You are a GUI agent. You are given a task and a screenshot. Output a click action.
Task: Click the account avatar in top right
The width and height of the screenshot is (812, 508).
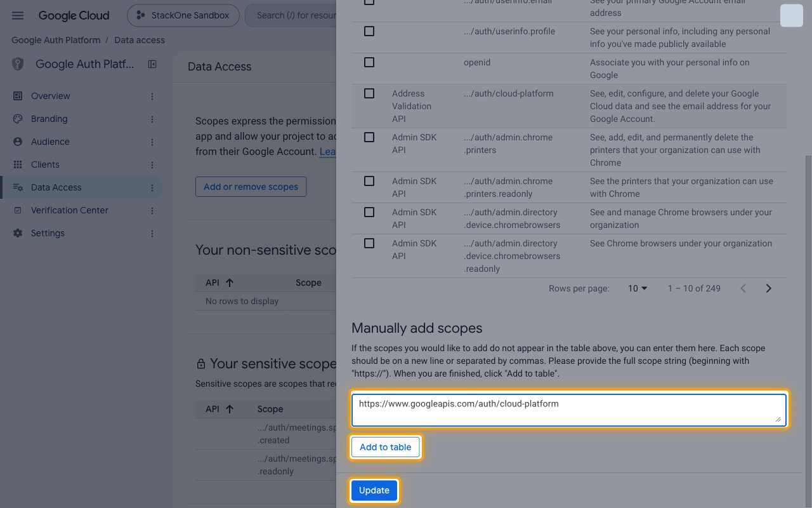pos(792,15)
